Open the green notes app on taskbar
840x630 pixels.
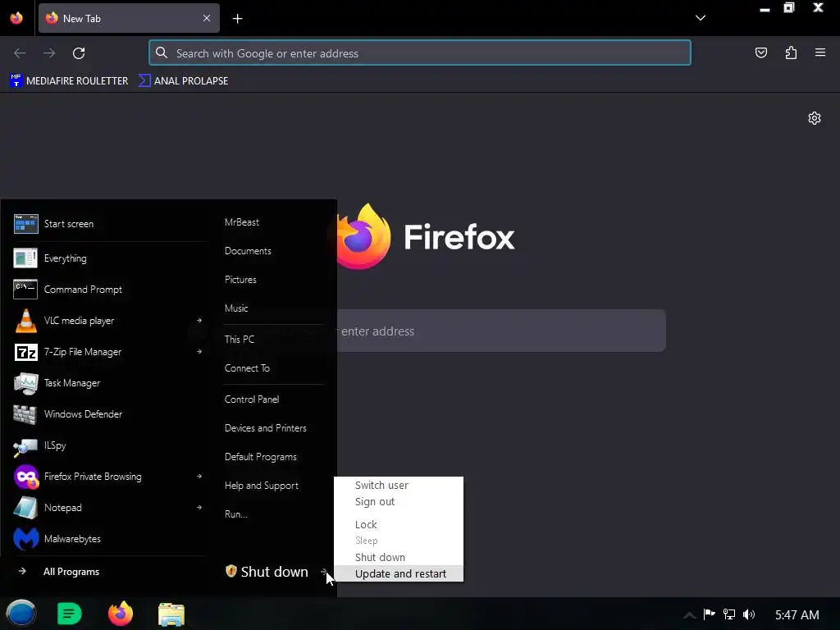pyautogui.click(x=70, y=614)
